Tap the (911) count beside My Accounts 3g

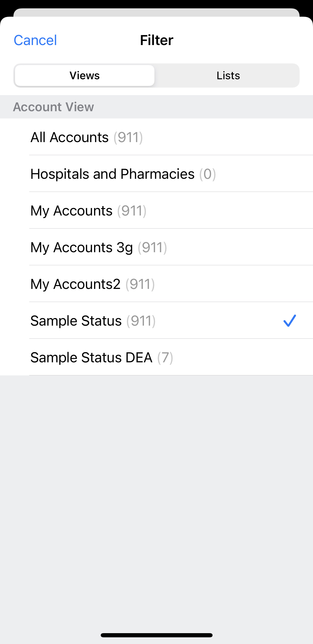tap(152, 248)
